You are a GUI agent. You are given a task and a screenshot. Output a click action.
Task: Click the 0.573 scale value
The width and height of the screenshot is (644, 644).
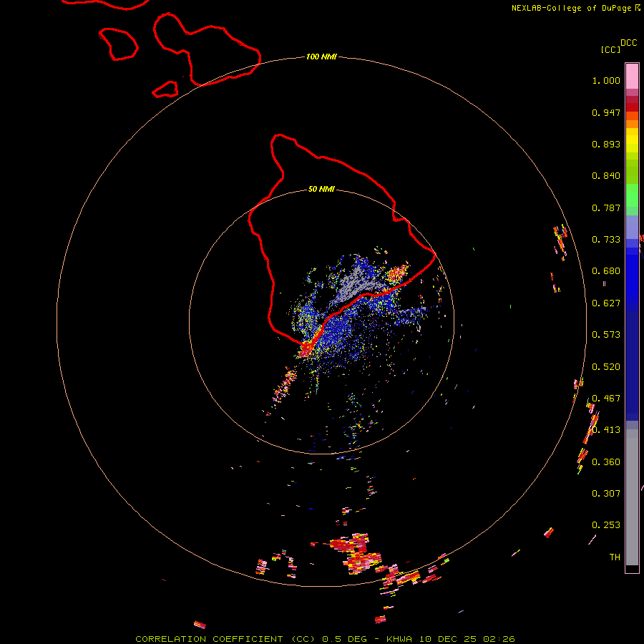click(606, 335)
